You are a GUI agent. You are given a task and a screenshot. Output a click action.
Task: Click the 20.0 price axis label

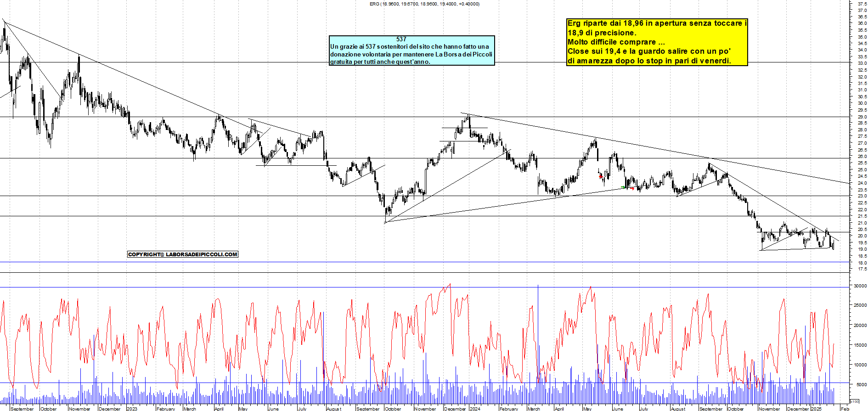point(862,236)
